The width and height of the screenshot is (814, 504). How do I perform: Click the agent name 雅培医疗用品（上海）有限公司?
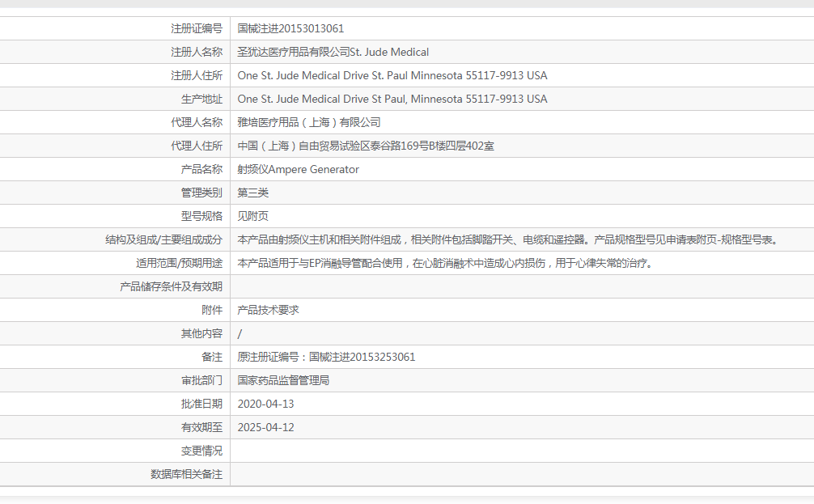(312, 121)
